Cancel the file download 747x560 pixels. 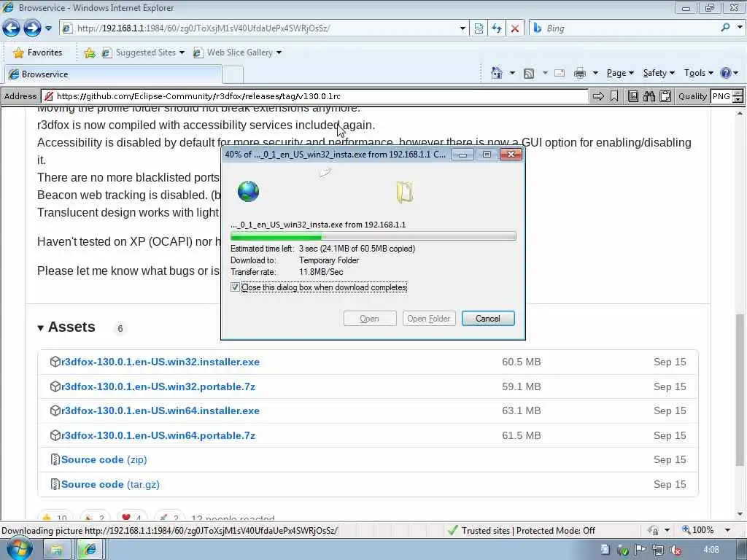(488, 319)
